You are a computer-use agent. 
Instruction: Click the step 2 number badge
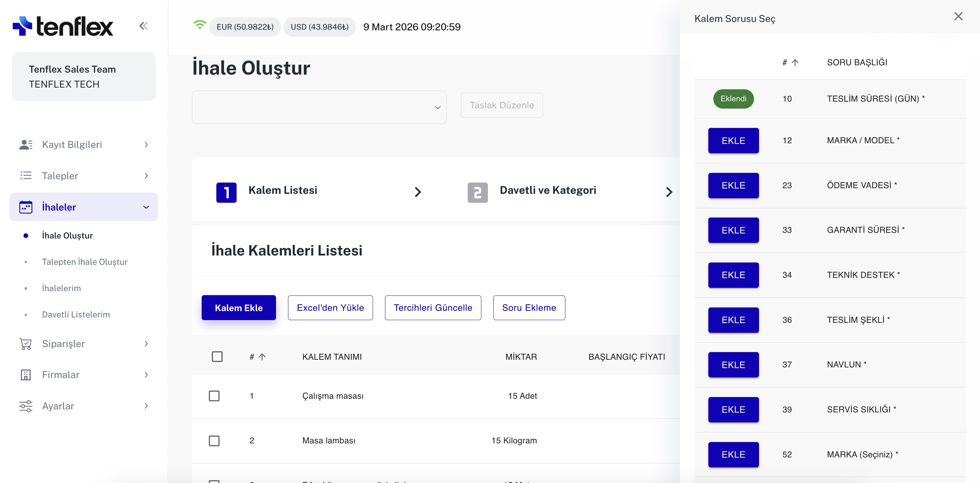point(477,193)
